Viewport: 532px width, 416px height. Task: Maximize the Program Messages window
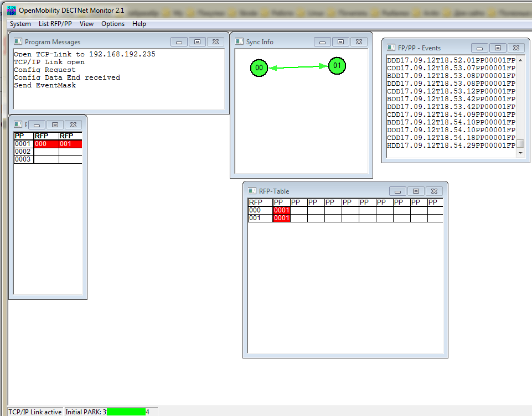pos(197,41)
